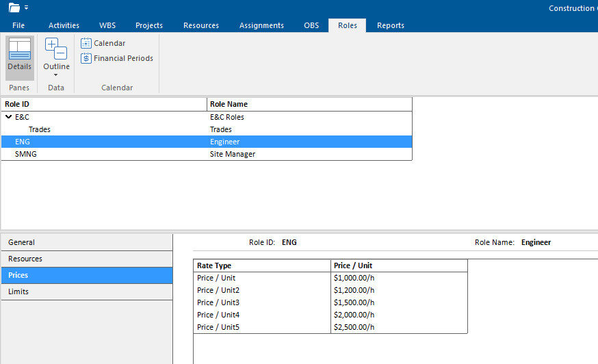The image size is (598, 364).
Task: Select the ENG role row
Action: pos(207,142)
